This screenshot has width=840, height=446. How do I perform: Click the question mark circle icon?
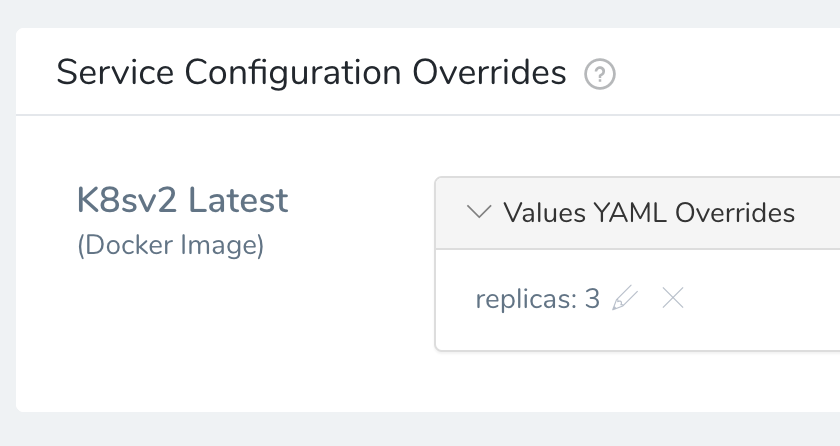pyautogui.click(x=599, y=74)
